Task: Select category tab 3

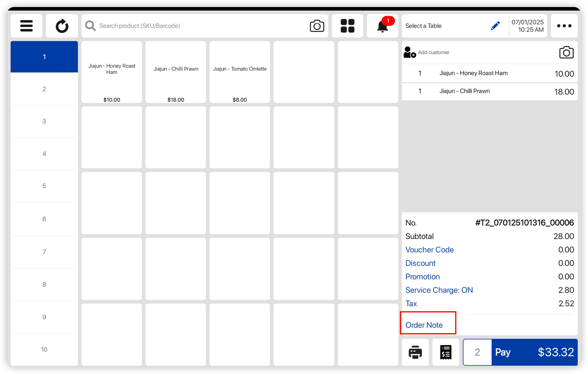Action: [x=44, y=121]
